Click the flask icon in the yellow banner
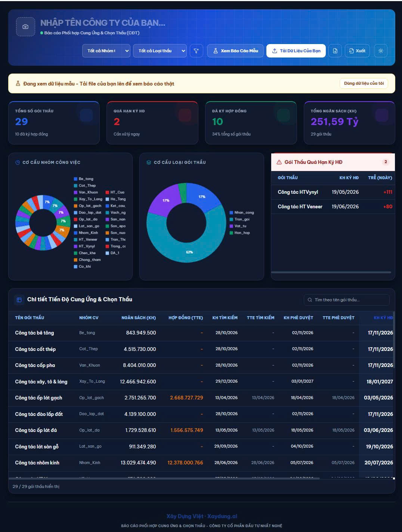This screenshot has height=532, width=402. [x=18, y=84]
